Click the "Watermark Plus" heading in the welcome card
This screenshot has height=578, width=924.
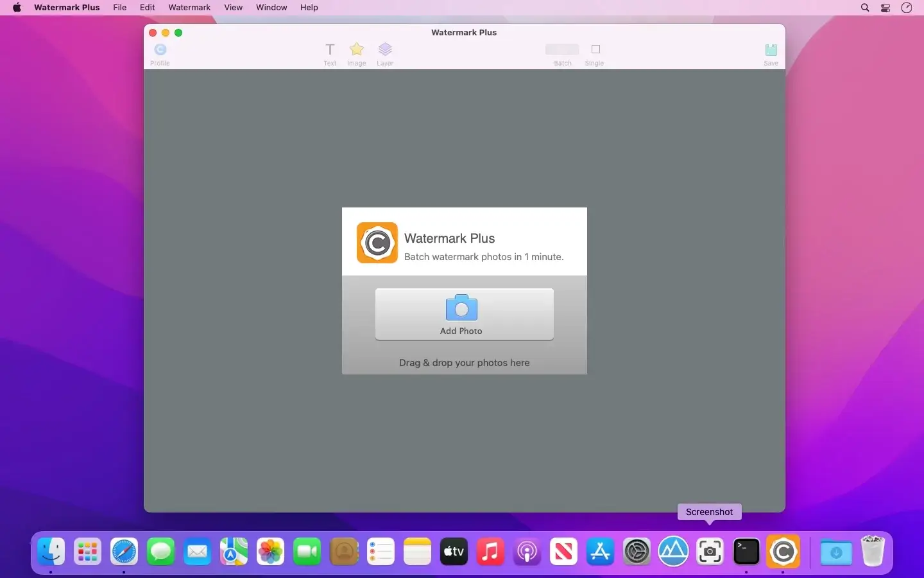pos(450,238)
